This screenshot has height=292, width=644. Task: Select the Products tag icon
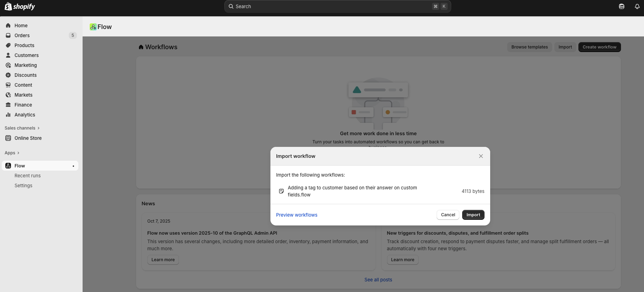coord(8,45)
